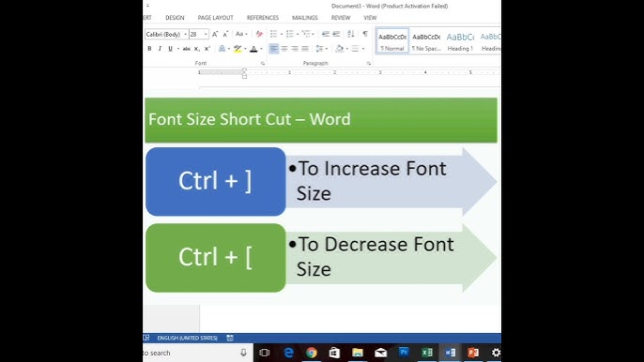The image size is (644, 362).
Task: Open the Font dialog launcher
Action: point(263,64)
